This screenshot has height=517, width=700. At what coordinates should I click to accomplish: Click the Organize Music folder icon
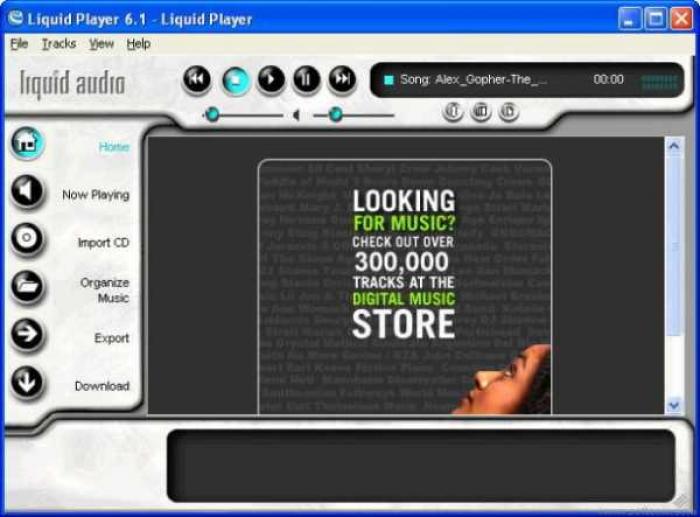click(27, 287)
